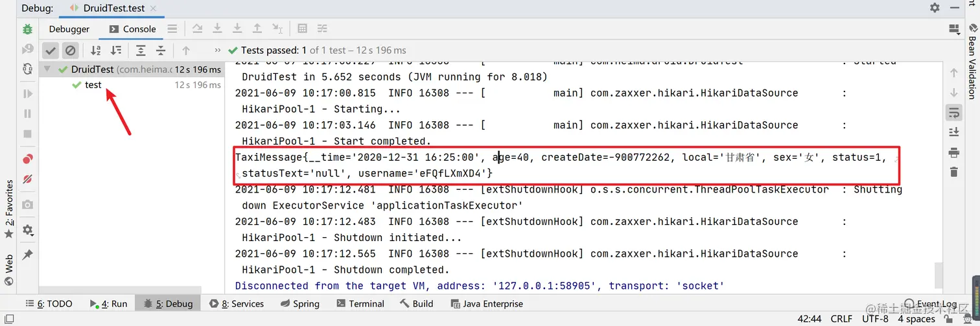The height and width of the screenshot is (326, 980).
Task: Click the console Down the Stack Trace arrow
Action: (x=953, y=93)
